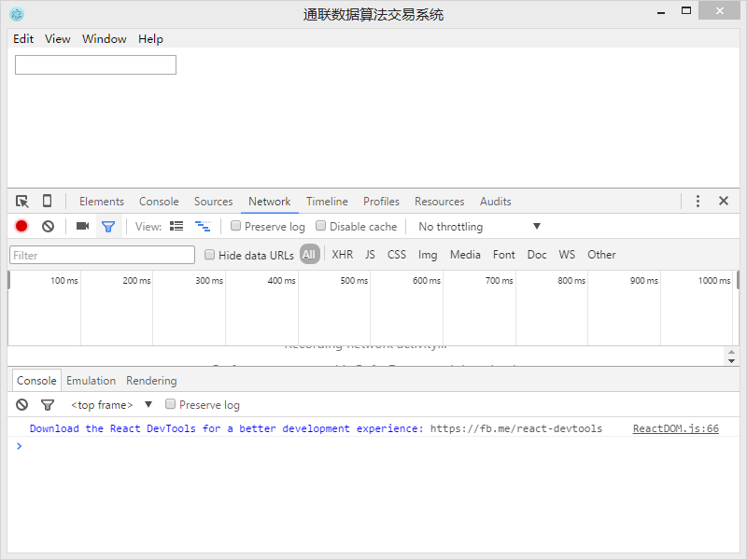This screenshot has width=747, height=560.
Task: Open the <top frame> context selector
Action: click(x=111, y=405)
